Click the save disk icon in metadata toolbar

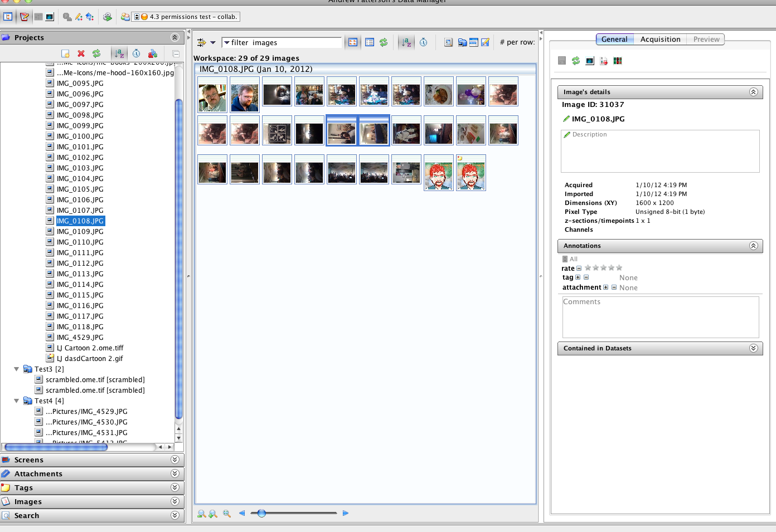(562, 61)
